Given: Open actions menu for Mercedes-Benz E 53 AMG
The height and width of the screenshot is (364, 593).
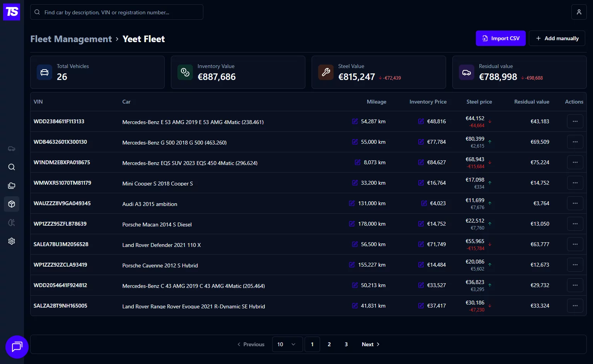Looking at the screenshot, I should (575, 121).
